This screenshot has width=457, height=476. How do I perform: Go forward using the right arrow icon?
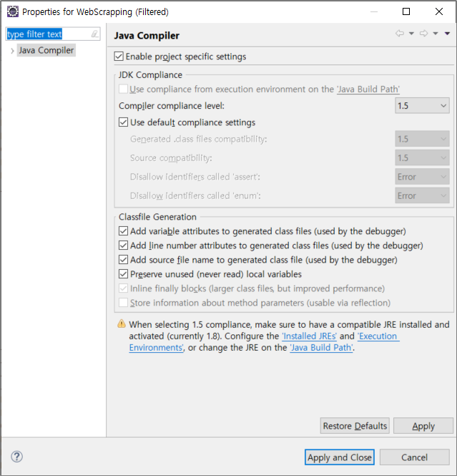click(x=423, y=34)
